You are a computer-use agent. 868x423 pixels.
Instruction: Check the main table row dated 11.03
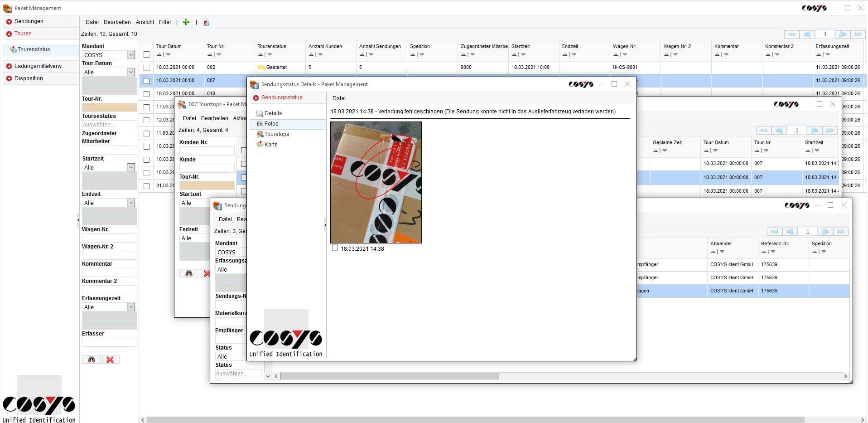click(x=146, y=133)
